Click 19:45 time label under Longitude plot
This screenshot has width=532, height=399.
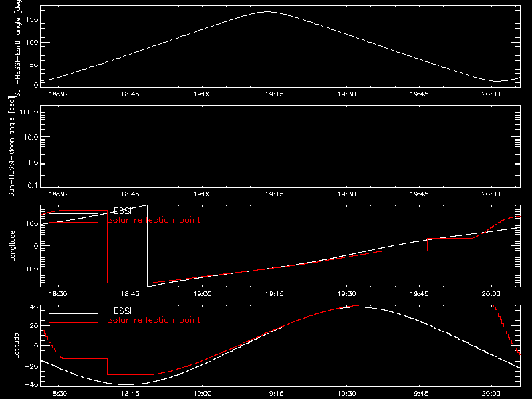click(x=419, y=293)
